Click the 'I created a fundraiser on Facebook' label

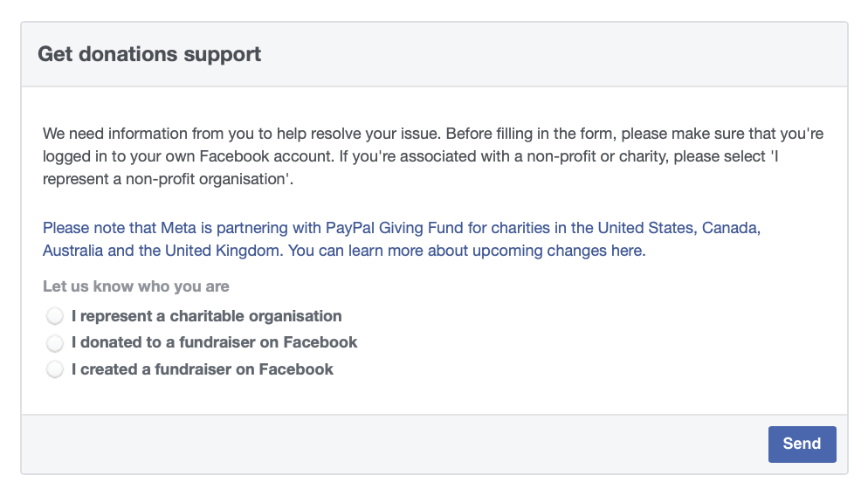202,369
